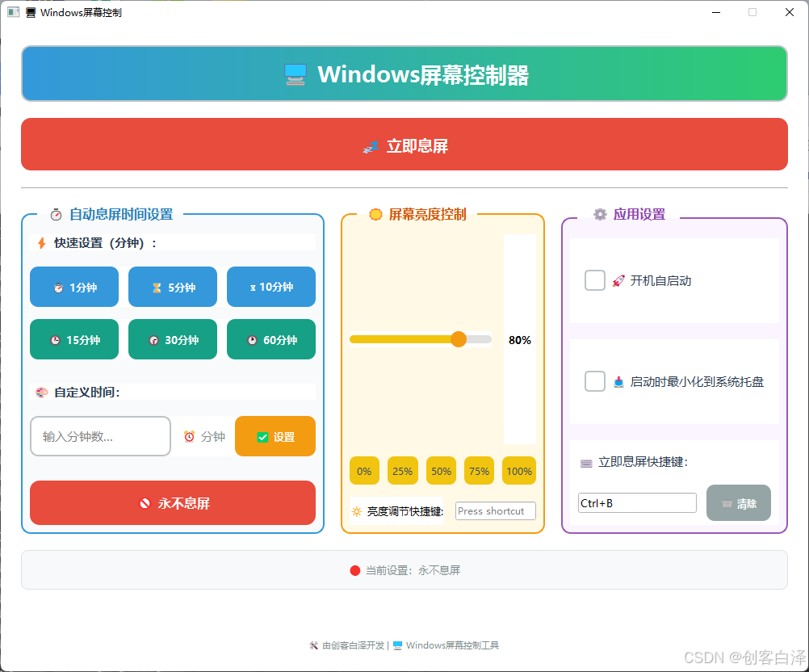Click the 由创客白泽开发 footer text
Image resolution: width=809 pixels, height=672 pixels.
(353, 645)
